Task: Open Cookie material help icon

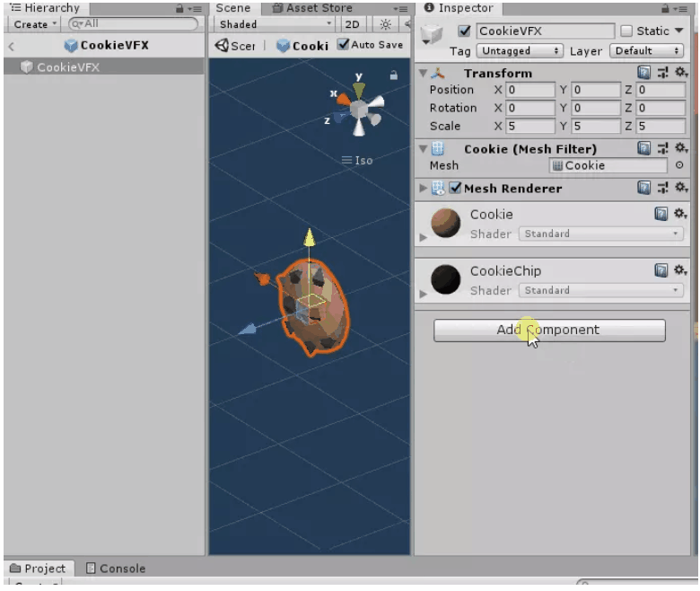Action: [661, 214]
